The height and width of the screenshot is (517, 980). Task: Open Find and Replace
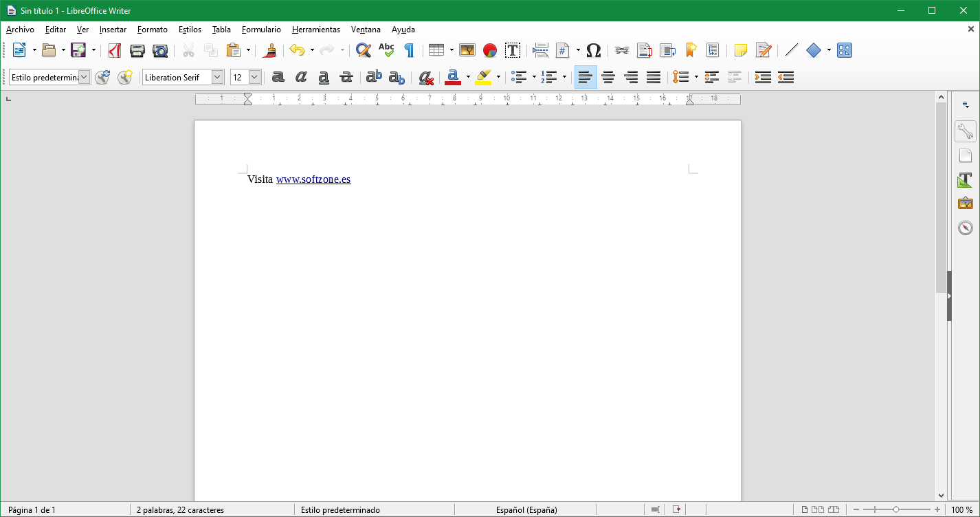pyautogui.click(x=364, y=50)
